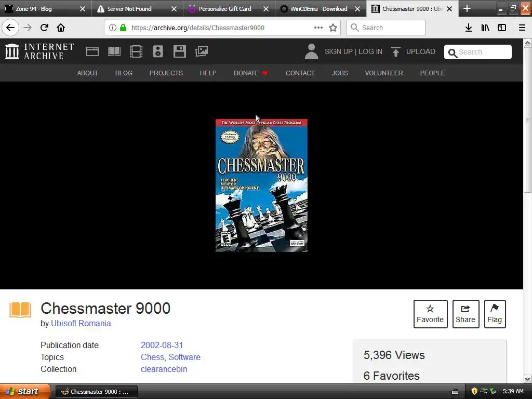Open the Audio speaker icon
This screenshot has width=532, height=399.
158,51
